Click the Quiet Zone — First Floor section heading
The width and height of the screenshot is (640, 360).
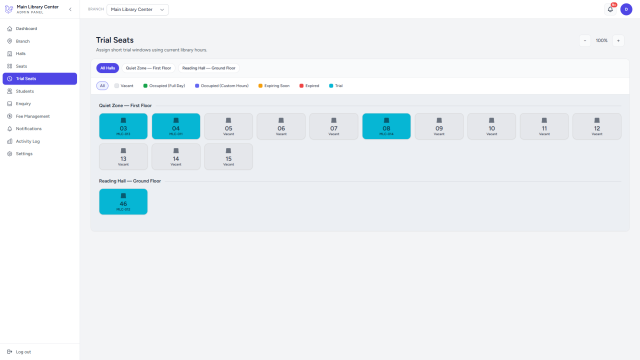point(125,105)
